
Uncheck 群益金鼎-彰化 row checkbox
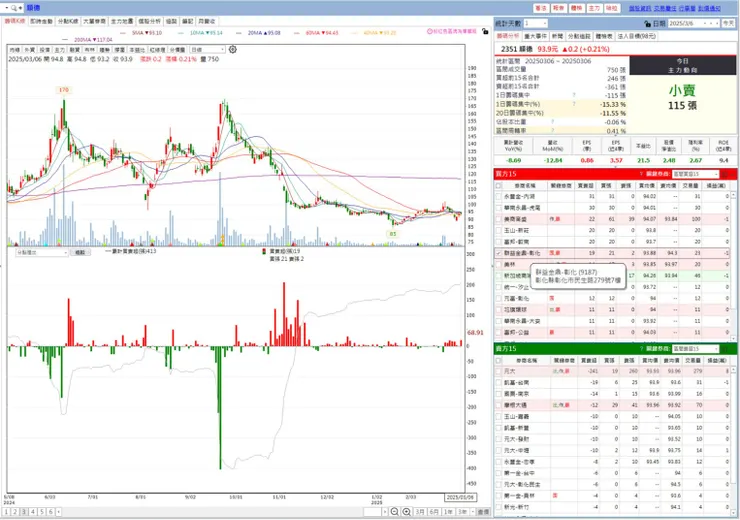pos(498,253)
